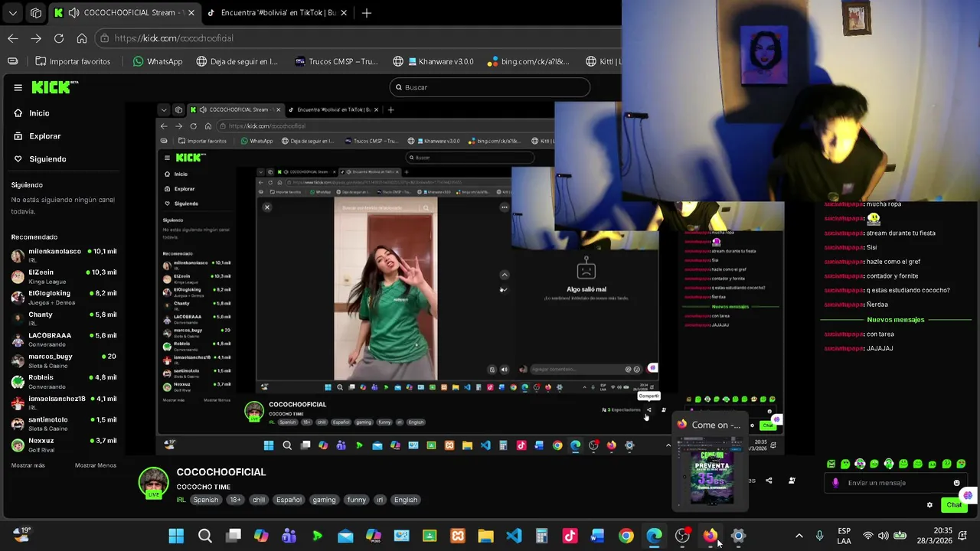Open Visual Studio Code from taskbar
This screenshot has width=980, height=551.
click(514, 536)
